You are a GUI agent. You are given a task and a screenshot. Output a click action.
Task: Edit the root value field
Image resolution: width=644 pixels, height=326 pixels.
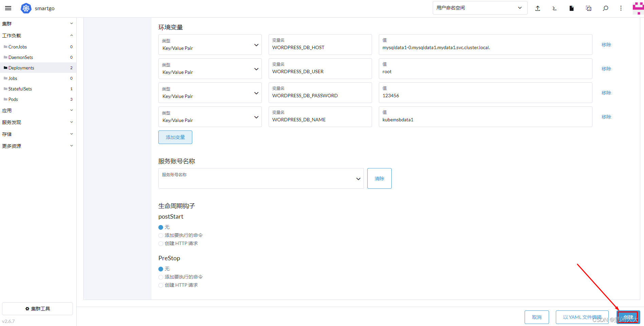pyautogui.click(x=486, y=68)
